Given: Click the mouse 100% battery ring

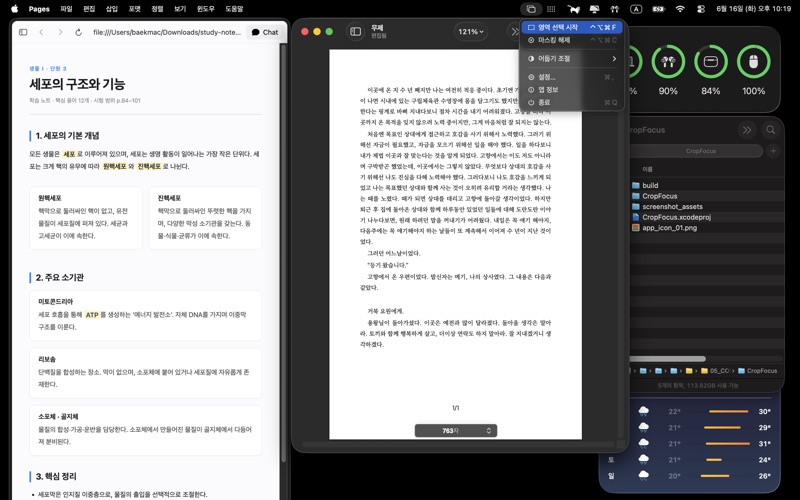Looking at the screenshot, I should [754, 62].
